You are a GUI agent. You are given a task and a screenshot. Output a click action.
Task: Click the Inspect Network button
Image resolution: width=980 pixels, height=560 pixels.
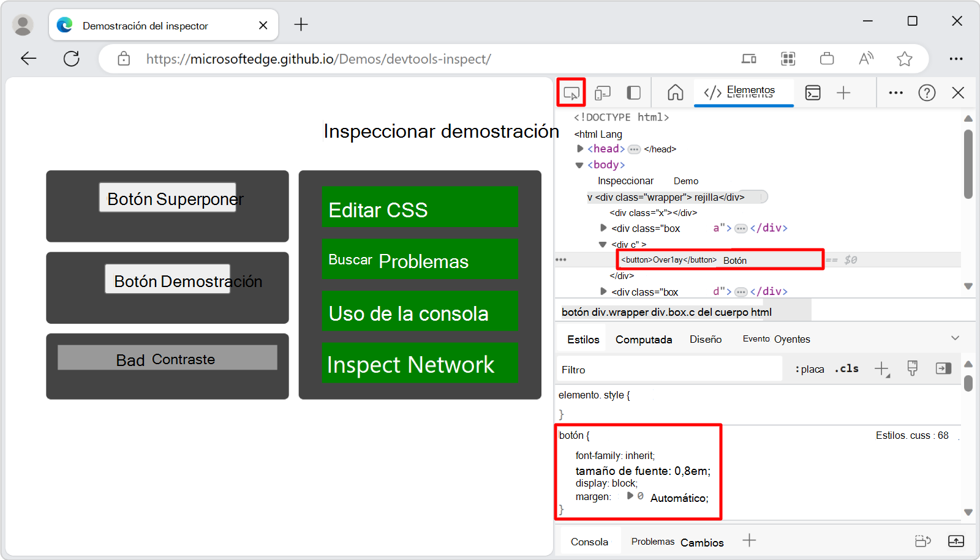pyautogui.click(x=420, y=364)
